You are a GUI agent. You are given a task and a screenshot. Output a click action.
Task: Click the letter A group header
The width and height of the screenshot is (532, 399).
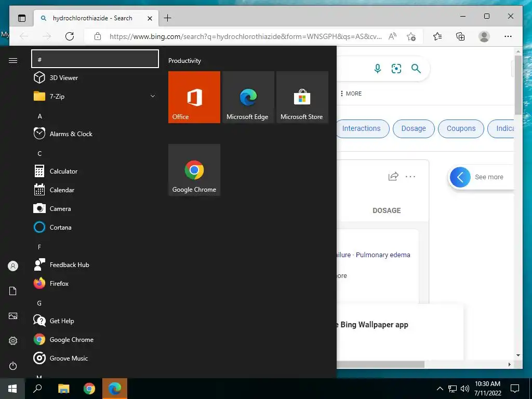(39, 116)
